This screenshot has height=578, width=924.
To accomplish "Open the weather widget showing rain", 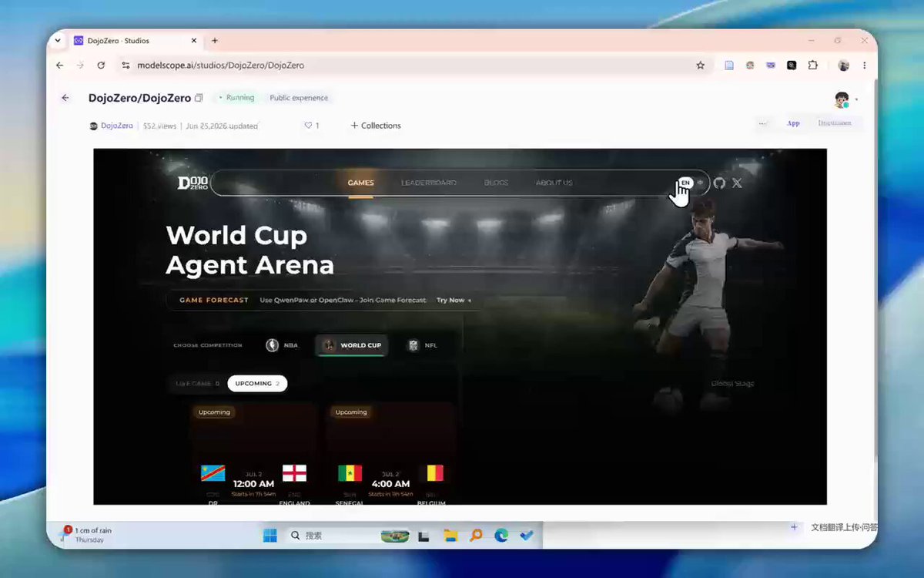I will click(87, 535).
